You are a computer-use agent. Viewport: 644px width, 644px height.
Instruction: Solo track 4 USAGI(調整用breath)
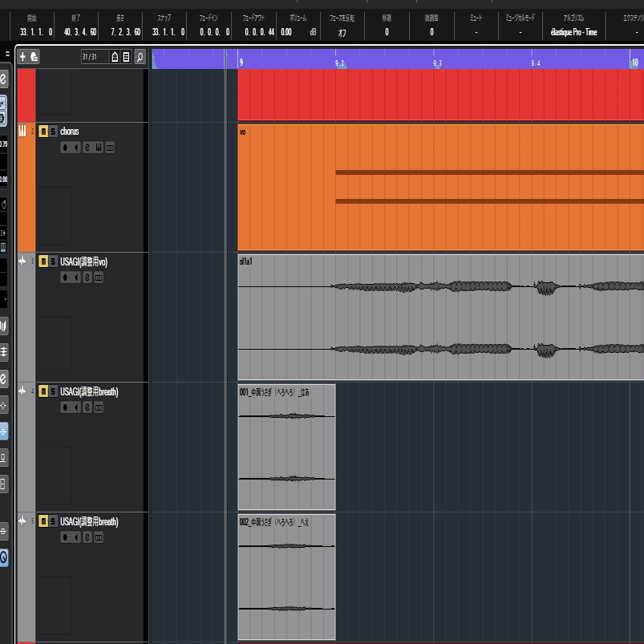pos(53,391)
